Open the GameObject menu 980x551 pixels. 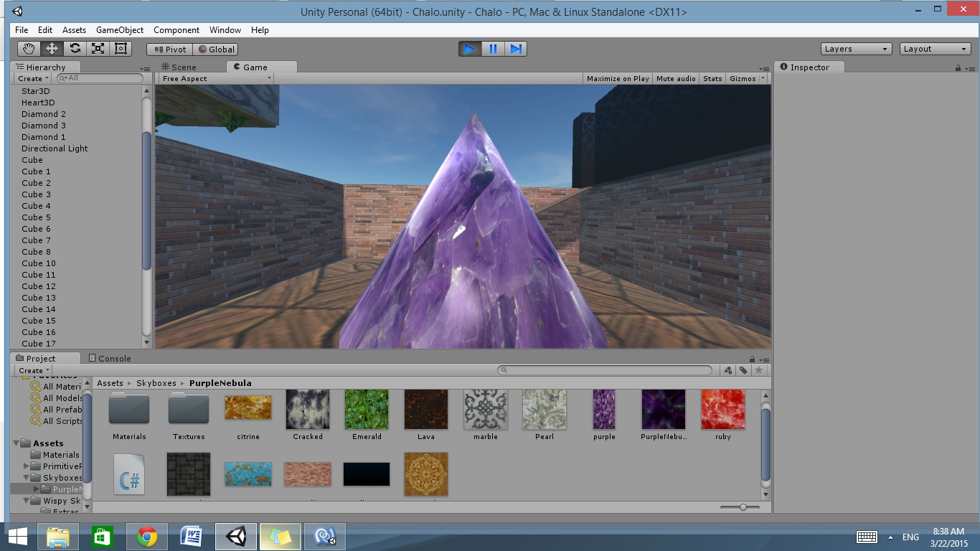(120, 30)
